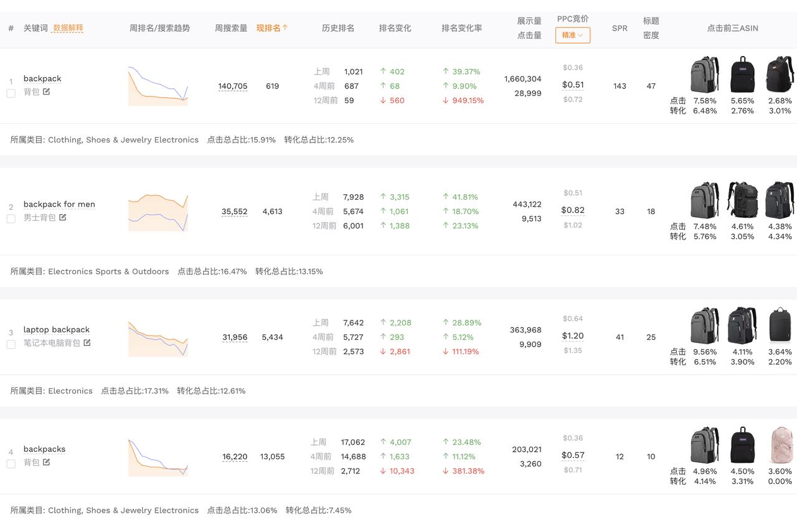Click the 排名变化率 column header
The image size is (797, 532).
[x=461, y=28]
